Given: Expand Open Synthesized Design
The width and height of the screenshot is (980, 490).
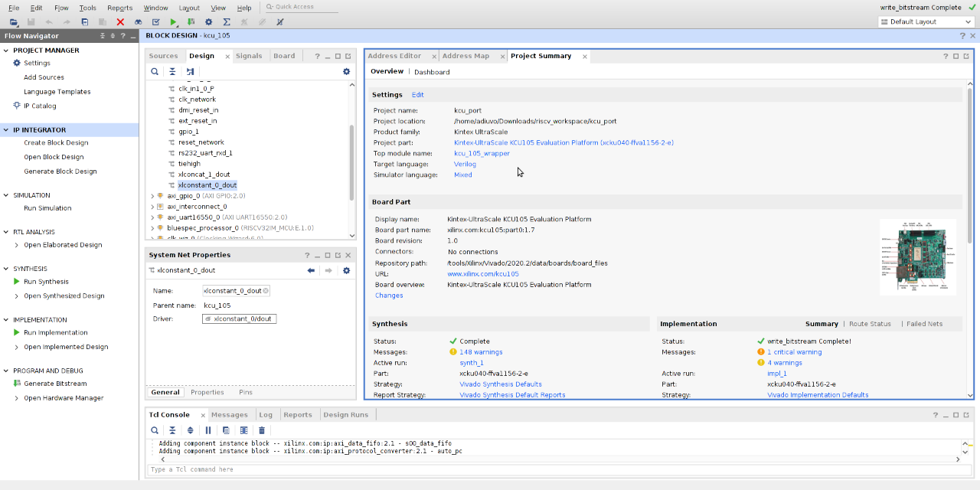Looking at the screenshot, I should [17, 296].
